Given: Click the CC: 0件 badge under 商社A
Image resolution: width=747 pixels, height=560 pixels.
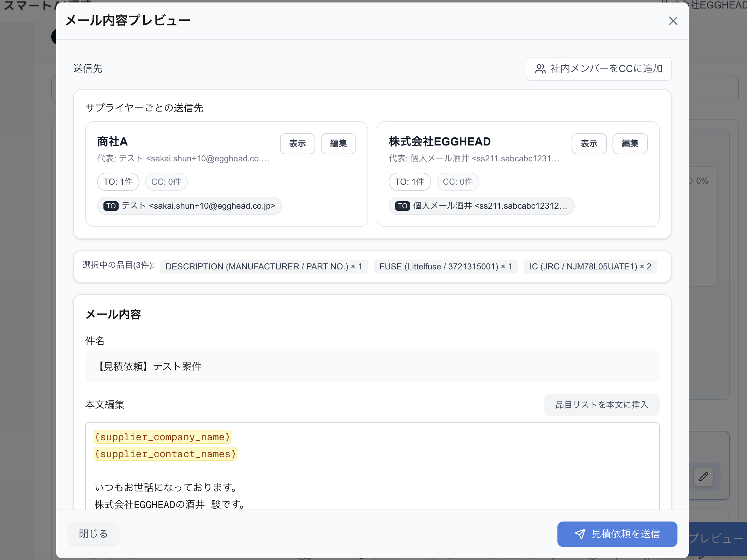Looking at the screenshot, I should click(166, 182).
